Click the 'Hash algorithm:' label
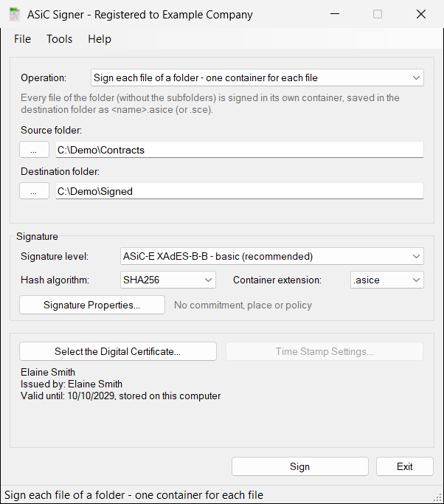Image resolution: width=444 pixels, height=504 pixels. [55, 280]
